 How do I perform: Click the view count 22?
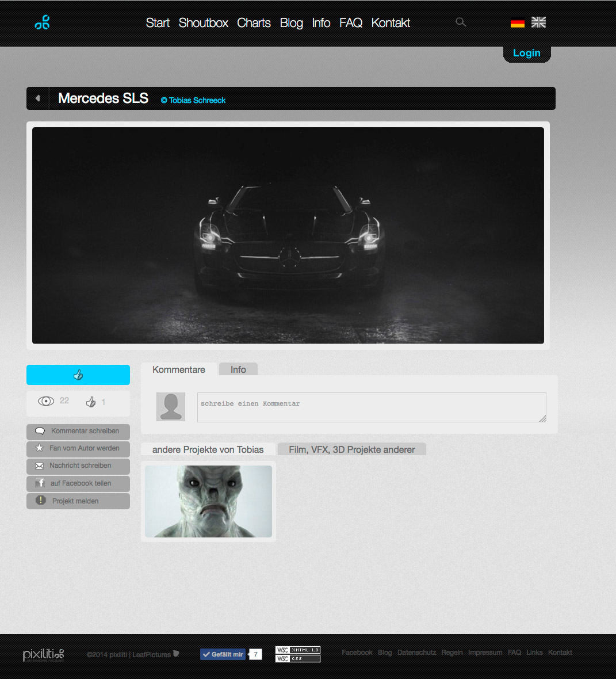click(x=64, y=401)
